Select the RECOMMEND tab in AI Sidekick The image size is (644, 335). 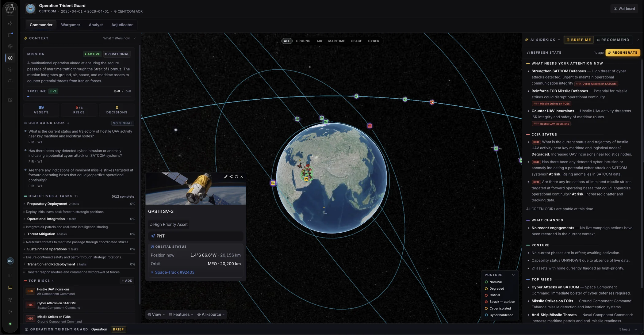coord(613,40)
